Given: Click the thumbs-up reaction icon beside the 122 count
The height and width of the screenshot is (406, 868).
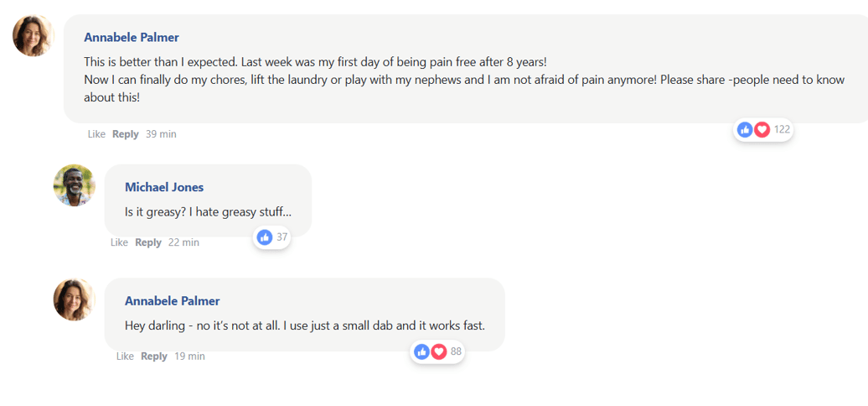Looking at the screenshot, I should pos(745,129).
